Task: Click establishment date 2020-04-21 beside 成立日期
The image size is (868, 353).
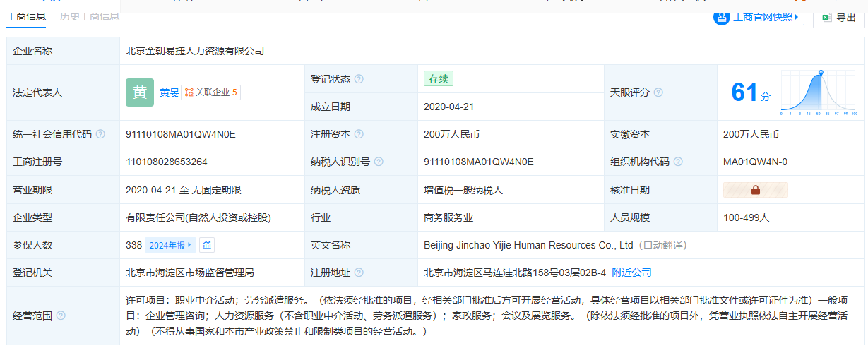Action: tap(448, 107)
